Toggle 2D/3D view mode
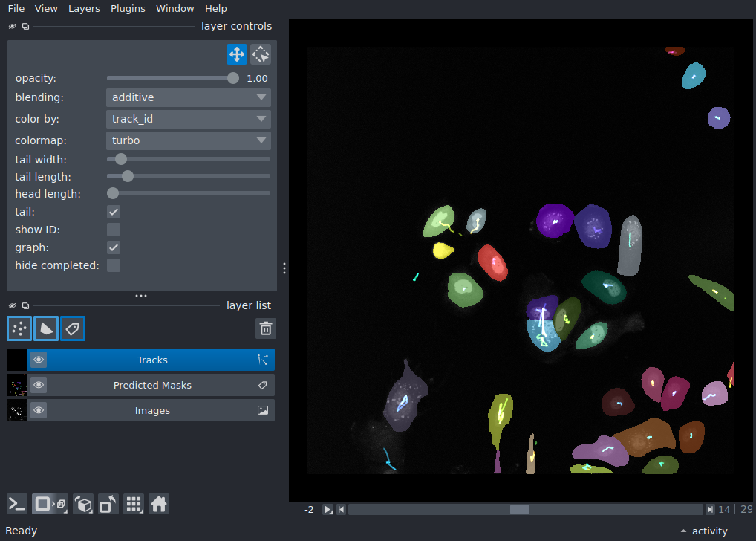This screenshot has width=756, height=541. 50,505
